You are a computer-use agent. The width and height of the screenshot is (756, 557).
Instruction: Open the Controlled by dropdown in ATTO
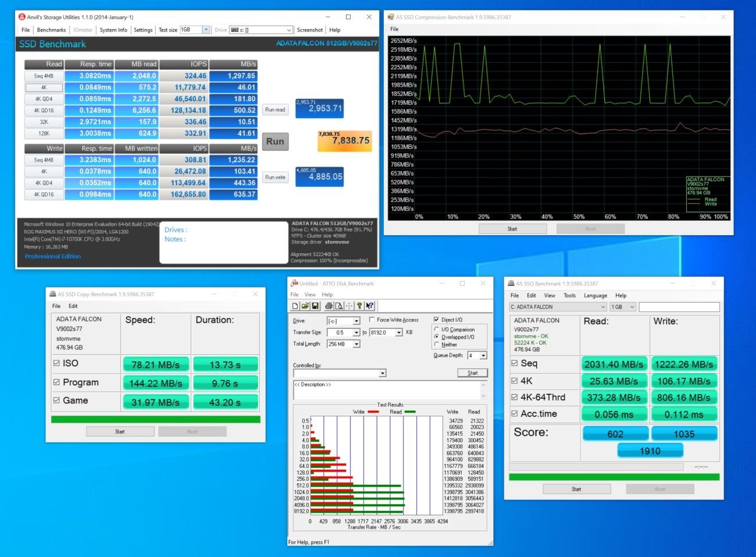[x=382, y=373]
